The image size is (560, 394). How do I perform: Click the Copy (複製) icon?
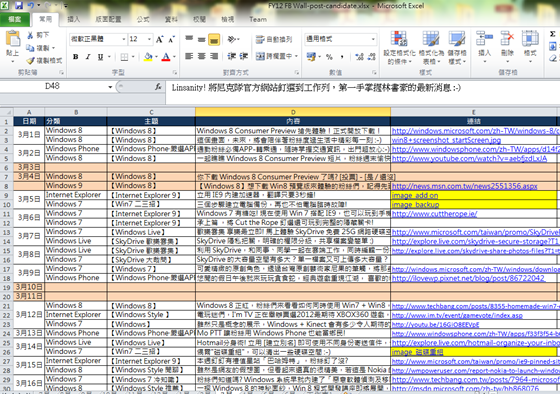click(30, 48)
